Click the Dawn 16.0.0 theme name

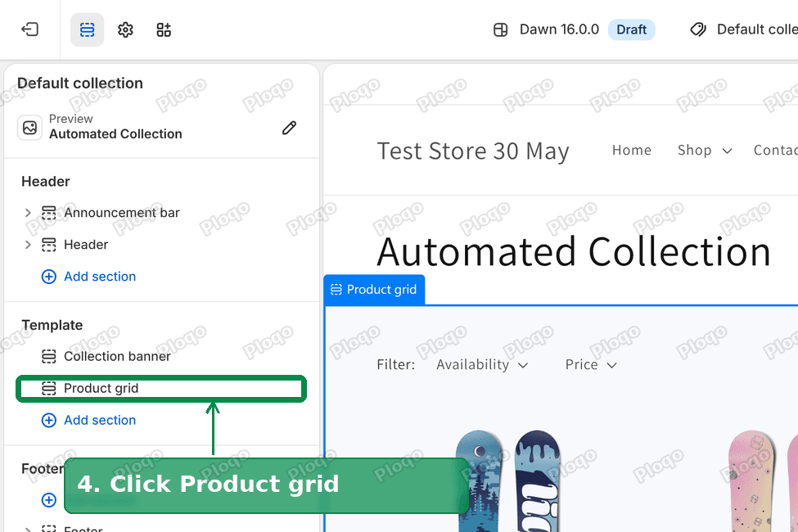pos(559,29)
